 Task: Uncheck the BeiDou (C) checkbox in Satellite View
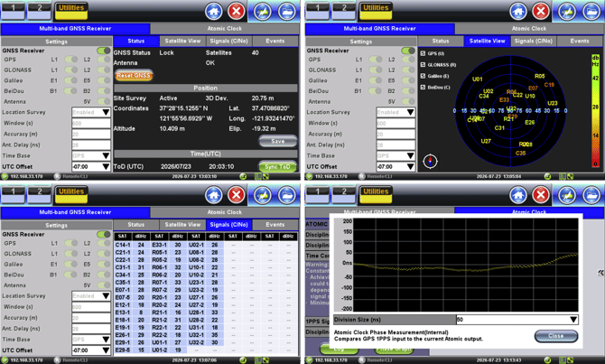coord(423,88)
